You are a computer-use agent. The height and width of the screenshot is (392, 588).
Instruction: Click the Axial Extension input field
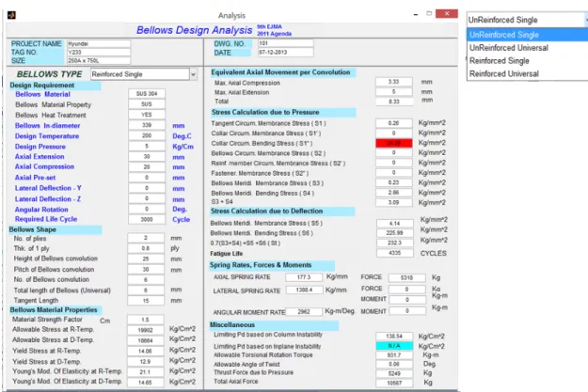click(x=147, y=157)
